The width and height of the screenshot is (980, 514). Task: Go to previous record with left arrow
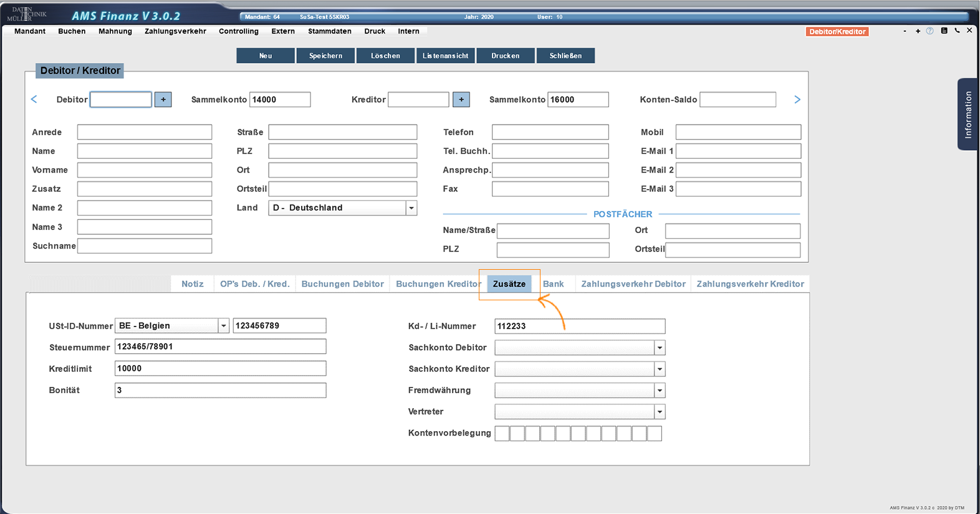(34, 100)
